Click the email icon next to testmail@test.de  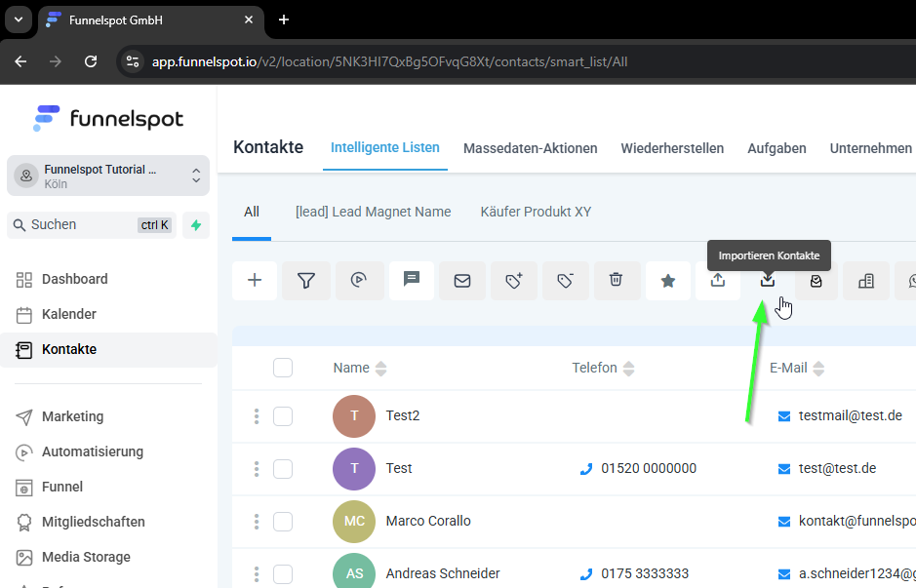point(784,416)
